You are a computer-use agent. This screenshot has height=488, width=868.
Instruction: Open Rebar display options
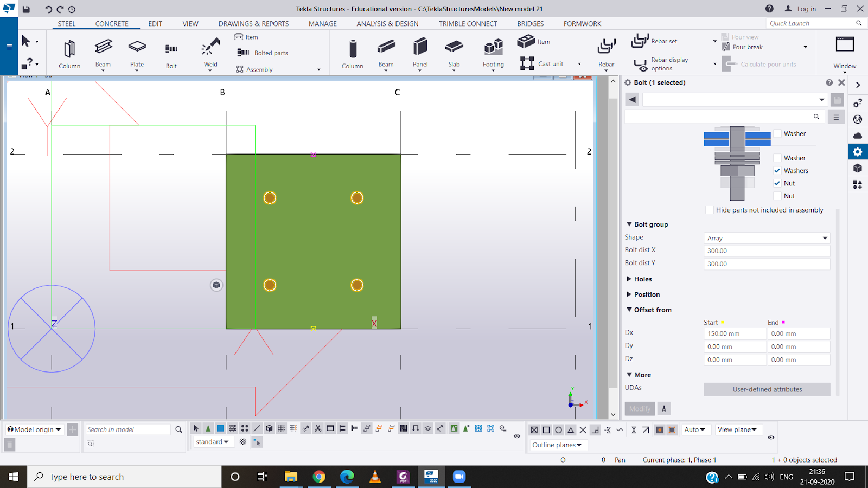(661, 64)
